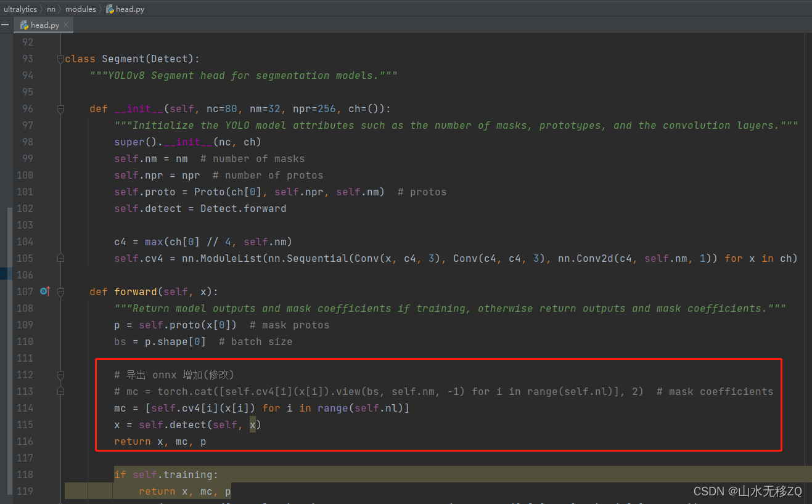Click line number 111 in the gutter
Screen dimensions: 812x504
point(25,358)
